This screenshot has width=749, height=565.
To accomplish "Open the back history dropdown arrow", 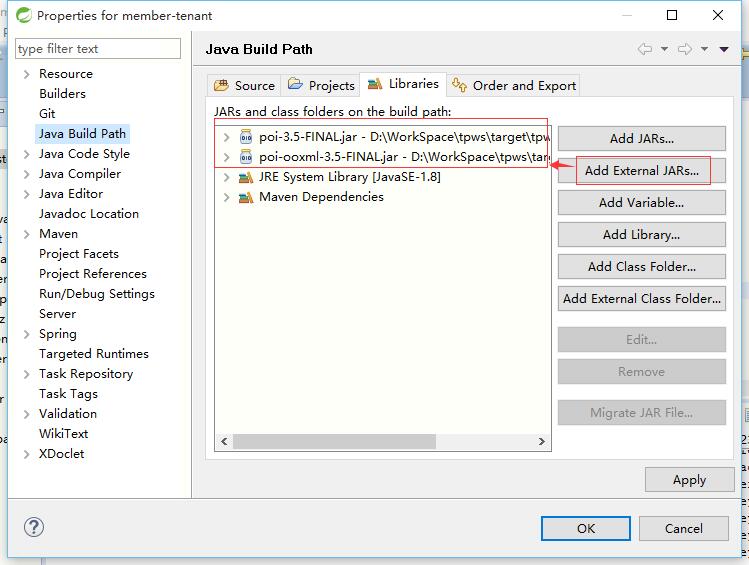I will (x=664, y=49).
